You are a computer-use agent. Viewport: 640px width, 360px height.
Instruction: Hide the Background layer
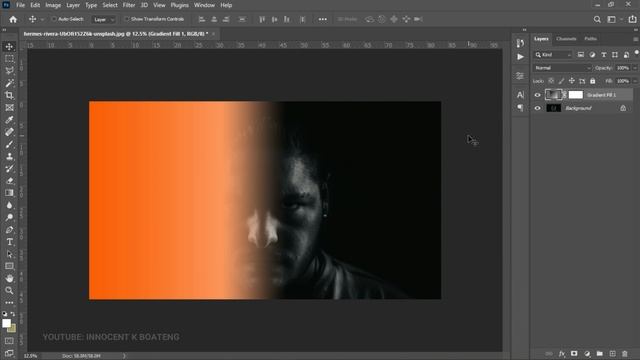537,108
